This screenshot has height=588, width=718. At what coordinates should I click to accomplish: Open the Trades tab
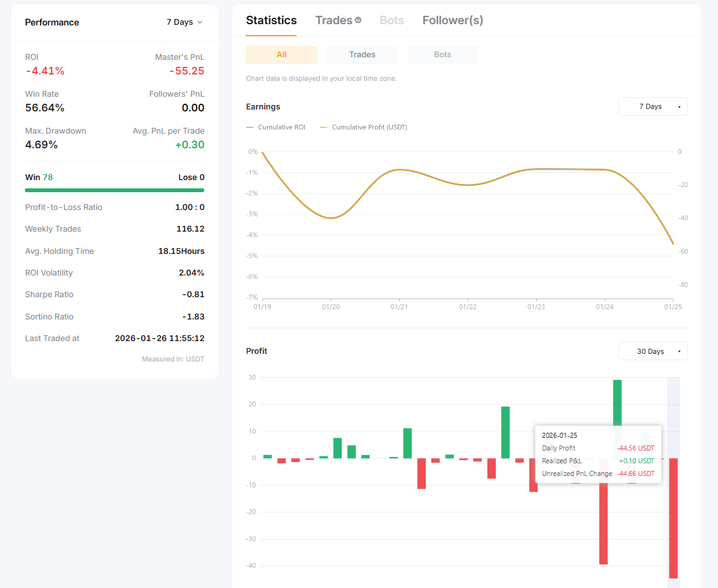coord(334,20)
